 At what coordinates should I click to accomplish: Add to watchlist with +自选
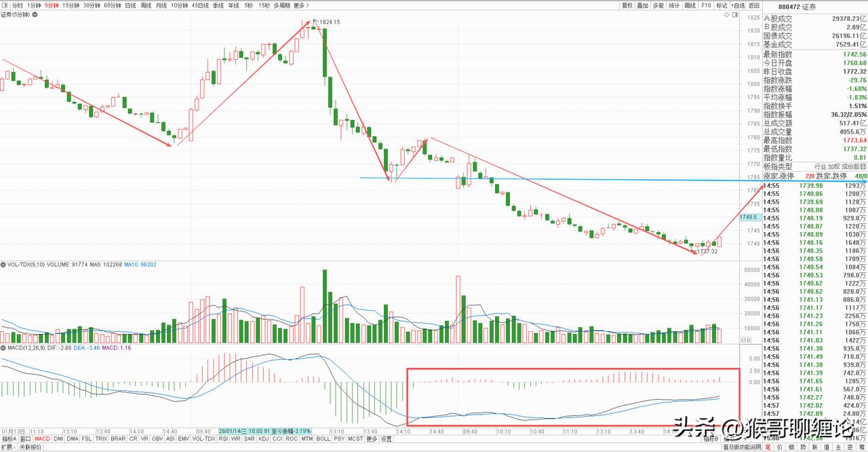(738, 5)
